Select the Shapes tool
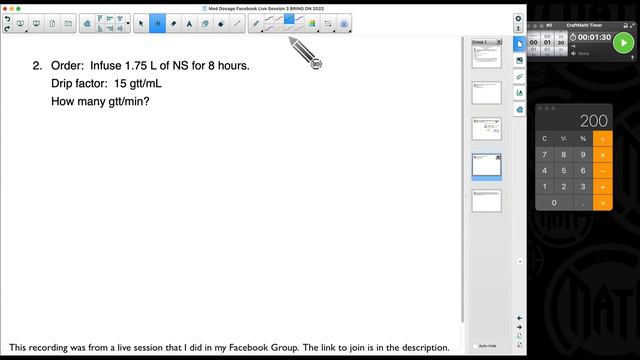 205,24
